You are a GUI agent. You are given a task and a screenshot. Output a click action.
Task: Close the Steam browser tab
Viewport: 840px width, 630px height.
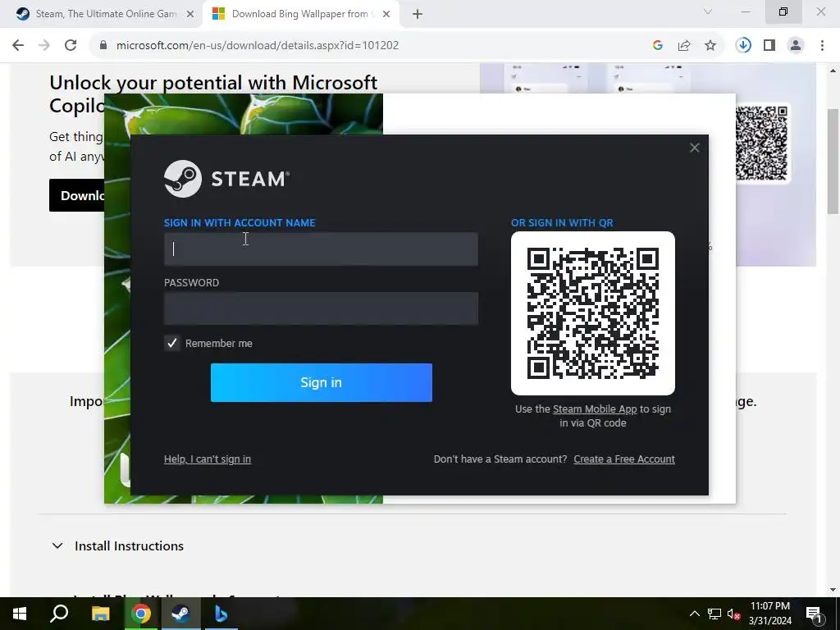point(190,14)
